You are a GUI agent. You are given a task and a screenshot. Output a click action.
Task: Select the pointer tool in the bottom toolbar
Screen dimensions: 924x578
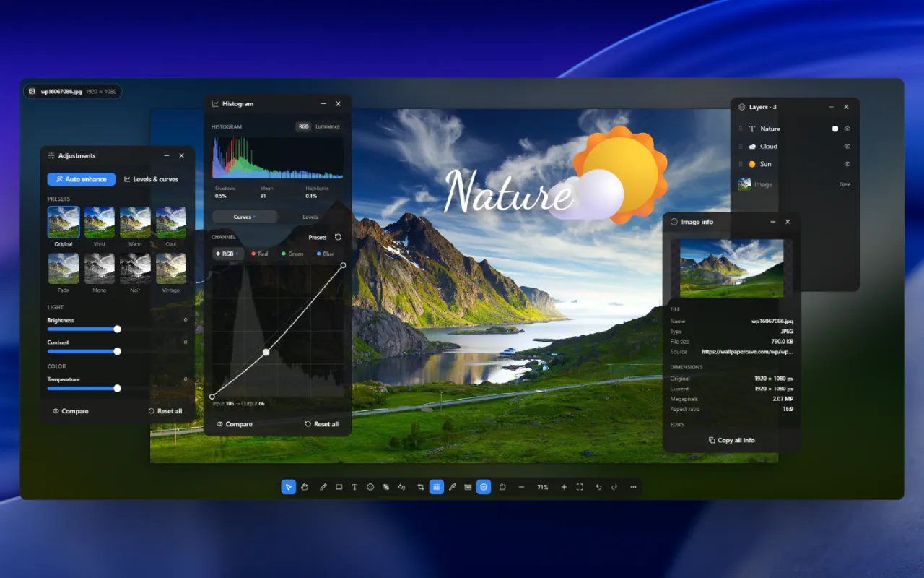coord(288,487)
